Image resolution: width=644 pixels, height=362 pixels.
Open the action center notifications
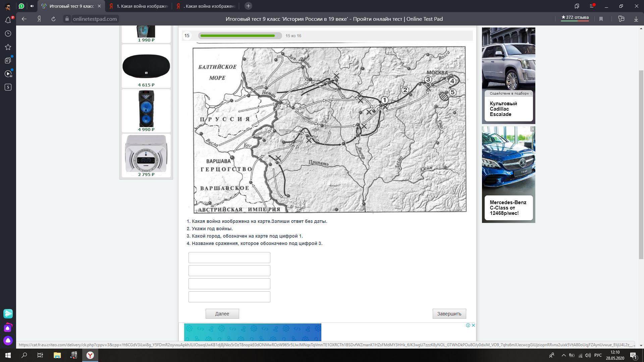(633, 355)
